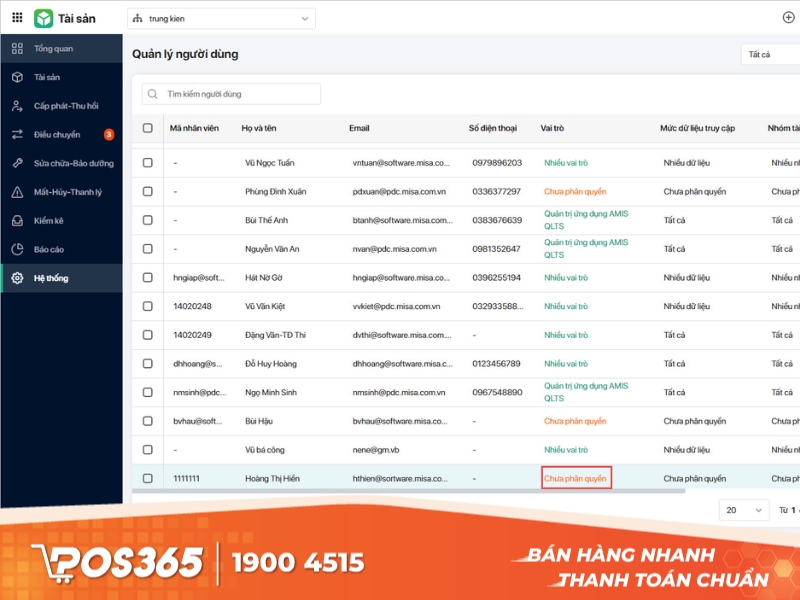The width and height of the screenshot is (800, 600).
Task: Click the plus icon in top bar
Action: [x=788, y=18]
